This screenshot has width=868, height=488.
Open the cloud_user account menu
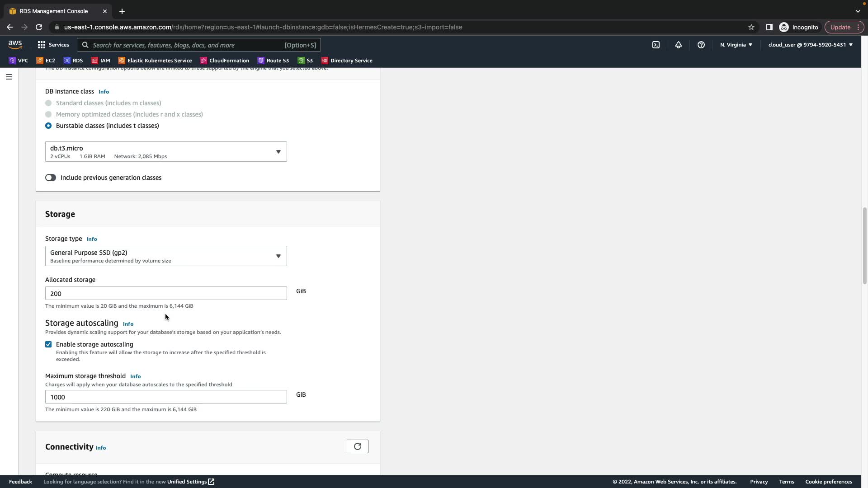coord(810,45)
